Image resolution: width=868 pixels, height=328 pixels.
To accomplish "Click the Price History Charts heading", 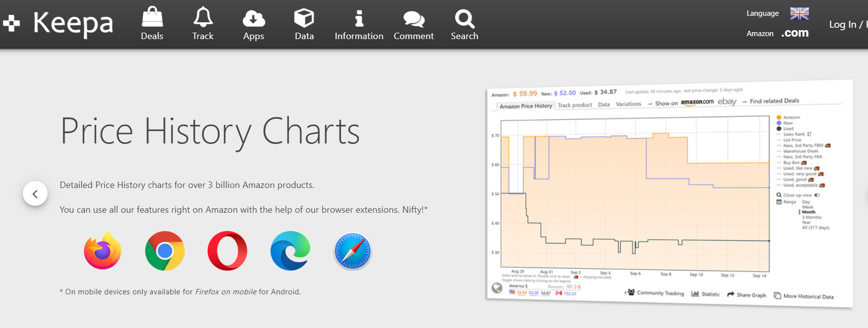I will point(210,131).
